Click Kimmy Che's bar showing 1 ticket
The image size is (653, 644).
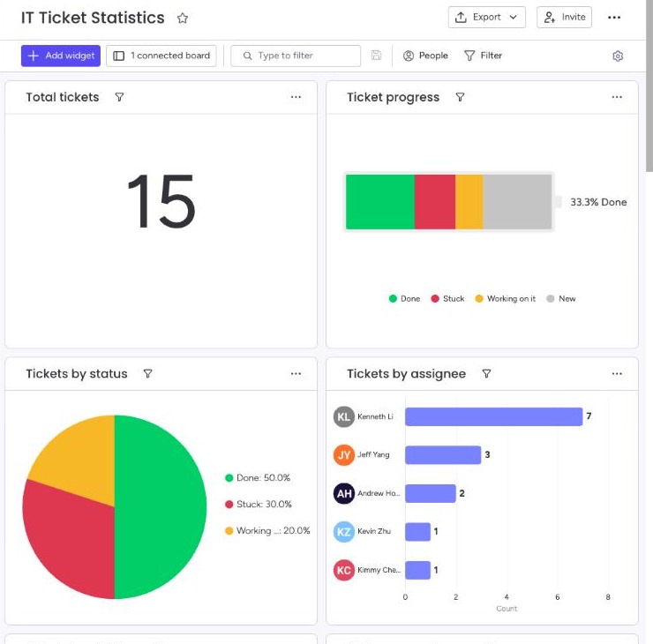pyautogui.click(x=417, y=570)
